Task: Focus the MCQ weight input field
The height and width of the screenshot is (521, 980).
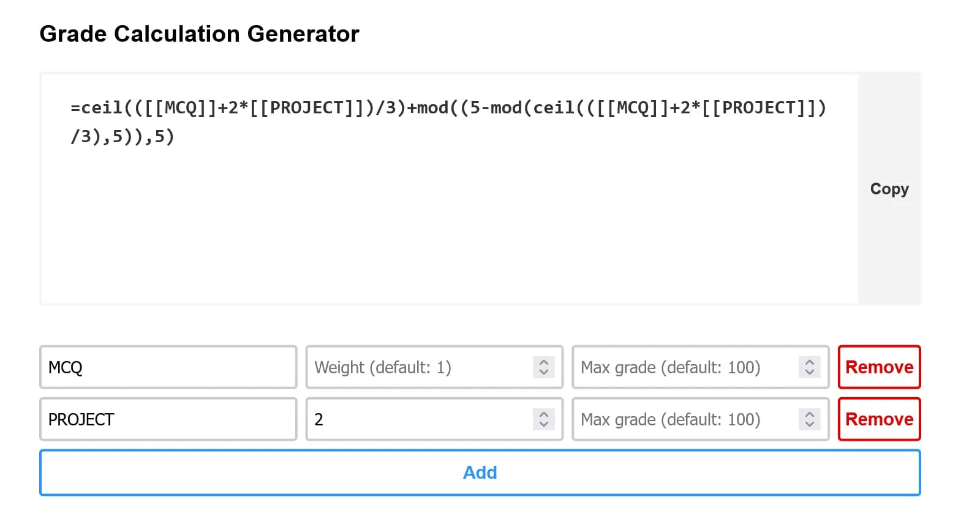Action: click(x=417, y=367)
